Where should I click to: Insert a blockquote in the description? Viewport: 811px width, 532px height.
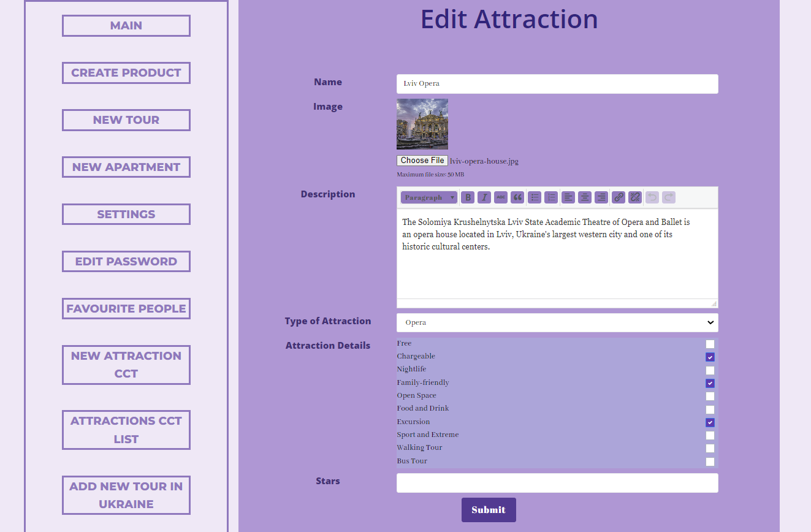click(517, 197)
